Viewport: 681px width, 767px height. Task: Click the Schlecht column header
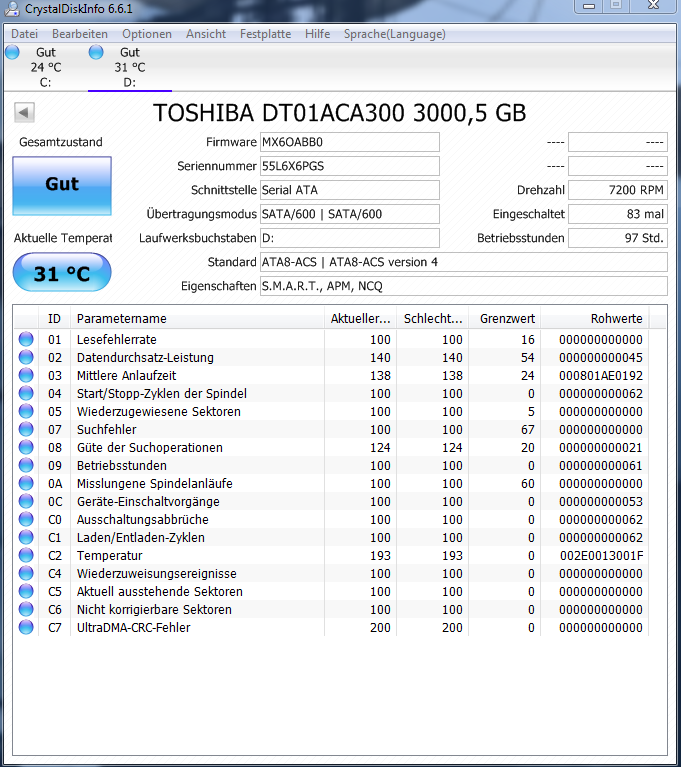click(432, 319)
